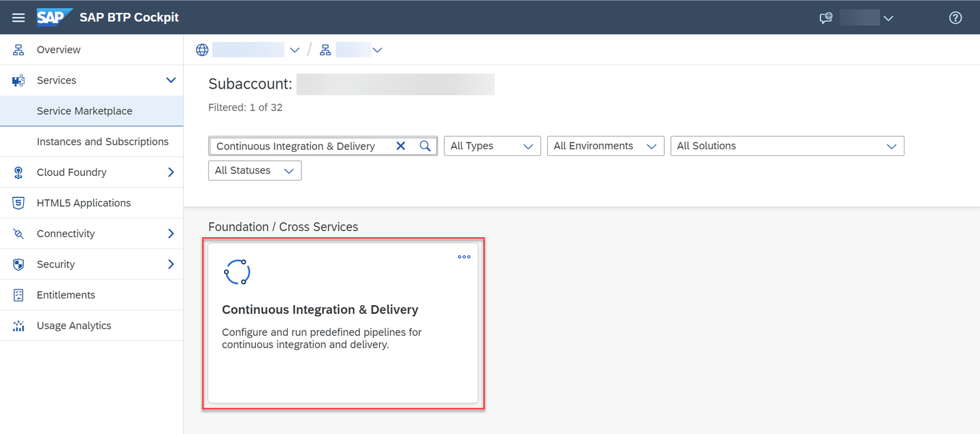Image resolution: width=980 pixels, height=434 pixels.
Task: Open the hamburger navigation menu
Action: (18, 18)
